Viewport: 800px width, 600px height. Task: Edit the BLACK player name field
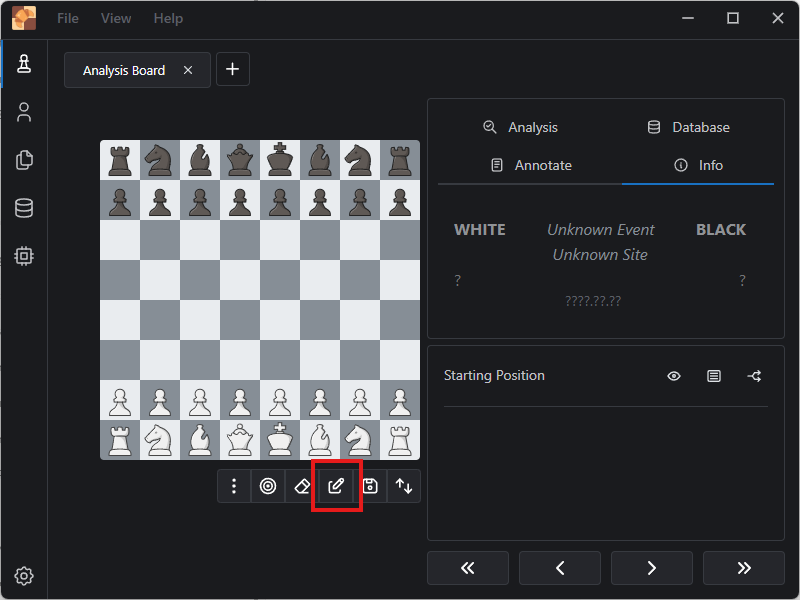pos(721,230)
